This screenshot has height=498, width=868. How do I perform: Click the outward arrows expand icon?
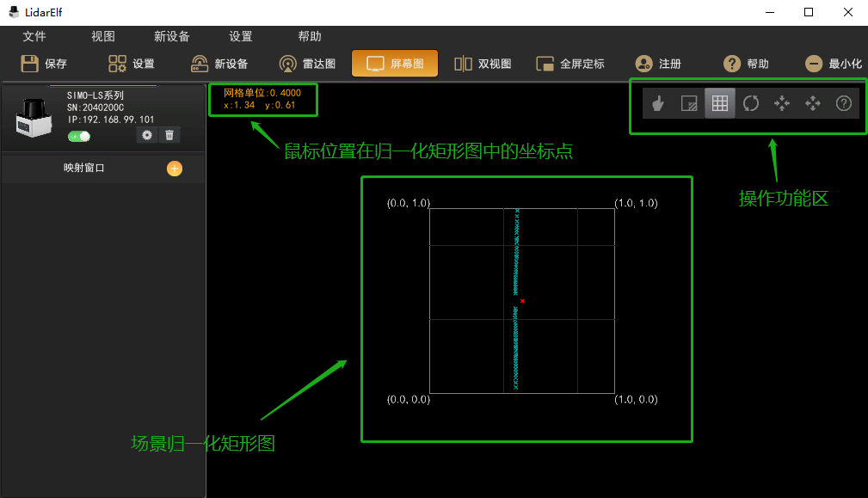point(813,103)
